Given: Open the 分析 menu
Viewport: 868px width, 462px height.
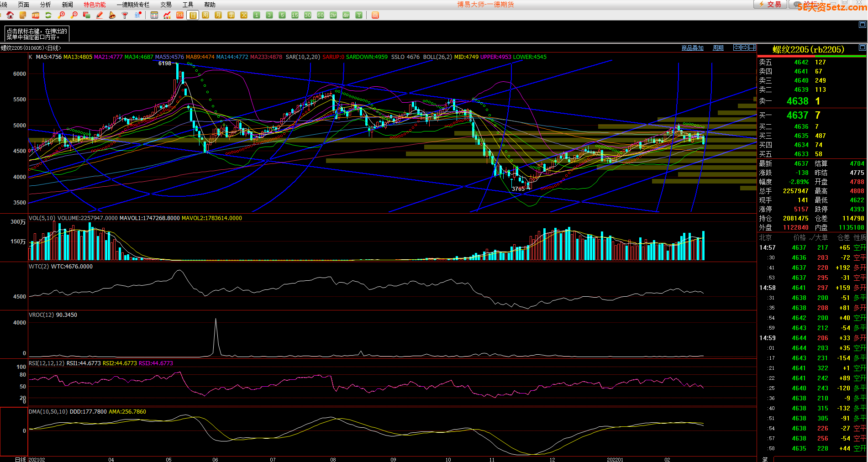Looking at the screenshot, I should [46, 5].
